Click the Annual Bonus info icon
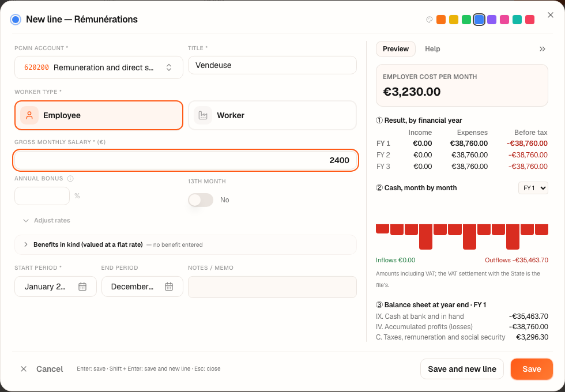The image size is (565, 392). pos(70,179)
